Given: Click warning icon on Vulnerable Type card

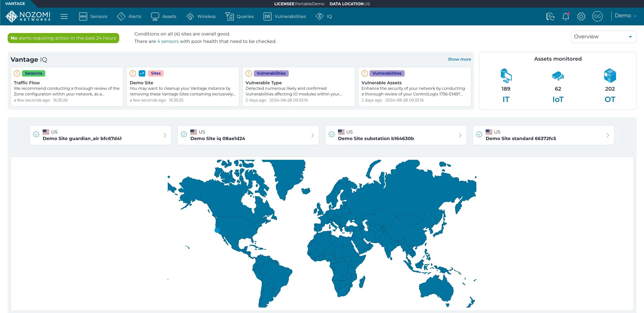Looking at the screenshot, I should pyautogui.click(x=249, y=73).
